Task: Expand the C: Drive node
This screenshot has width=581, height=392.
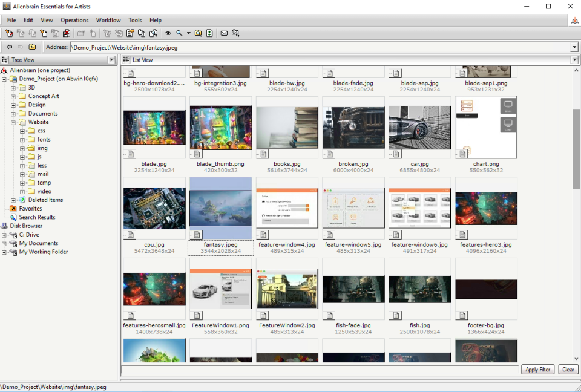Action: 4,235
